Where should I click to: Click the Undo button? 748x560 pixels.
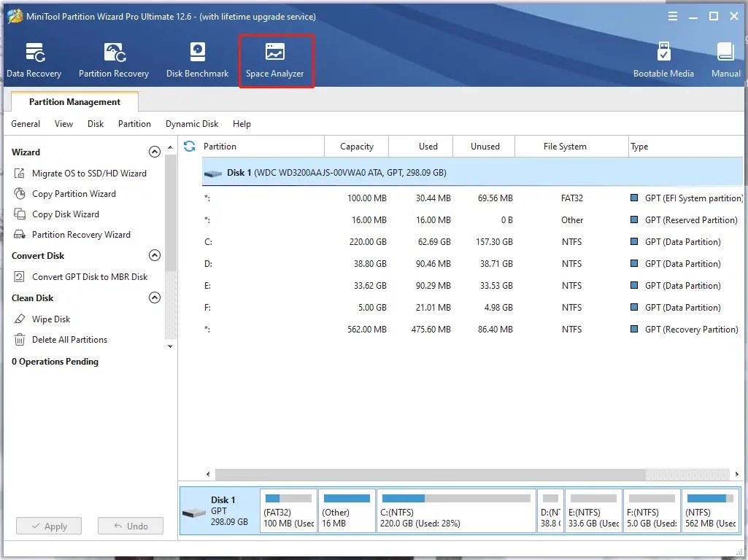(131, 526)
